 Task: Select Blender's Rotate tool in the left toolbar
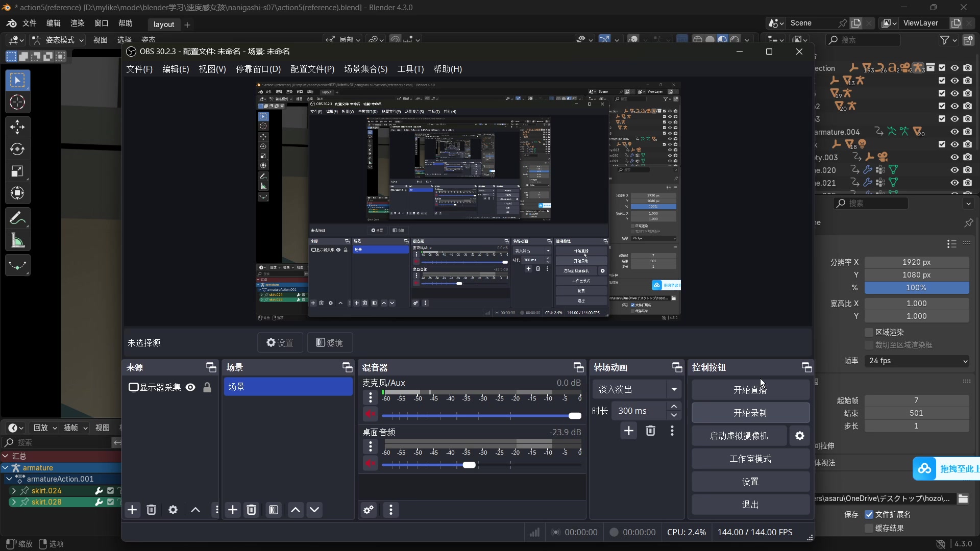(17, 149)
